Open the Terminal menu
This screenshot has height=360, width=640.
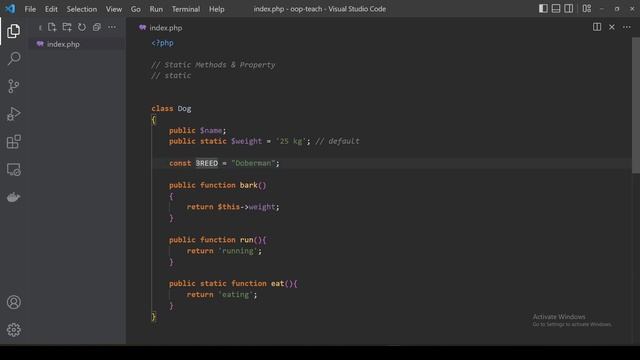point(186,9)
